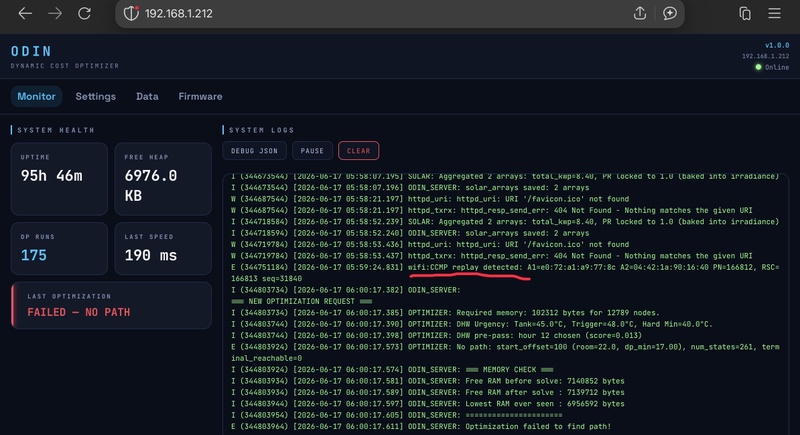Click the OPTIMIZER No path error line
This screenshot has height=435, width=800.
tap(505, 352)
